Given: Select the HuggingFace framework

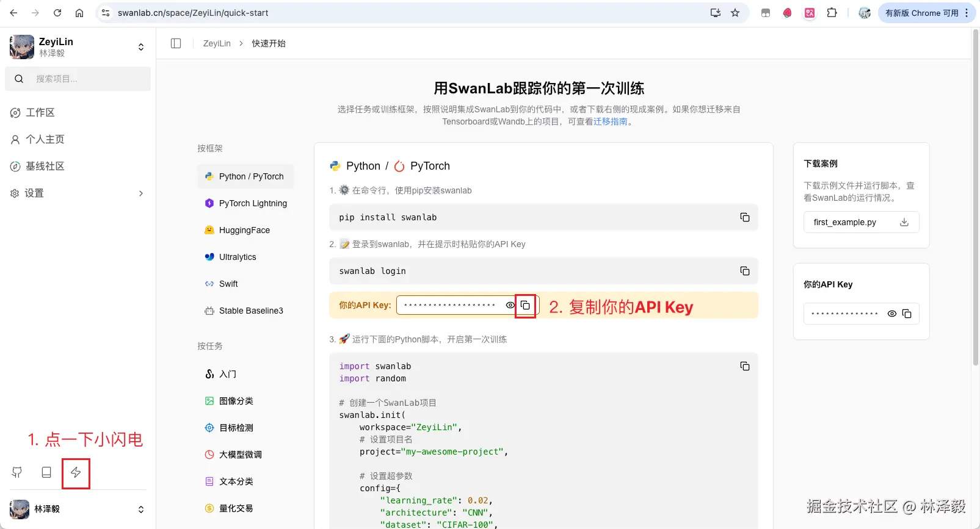Looking at the screenshot, I should point(245,230).
